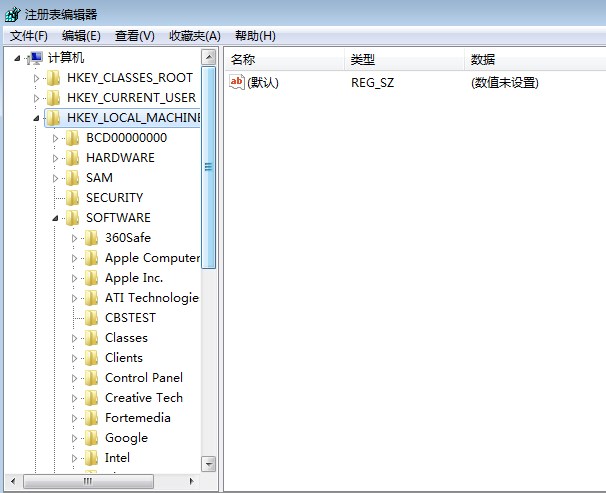Expand the Google key arrow
This screenshot has width=606, height=493.
[x=75, y=439]
